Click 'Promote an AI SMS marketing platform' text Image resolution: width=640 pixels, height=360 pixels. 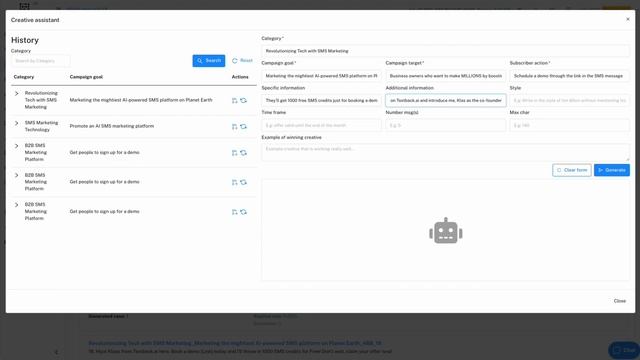coord(112,126)
